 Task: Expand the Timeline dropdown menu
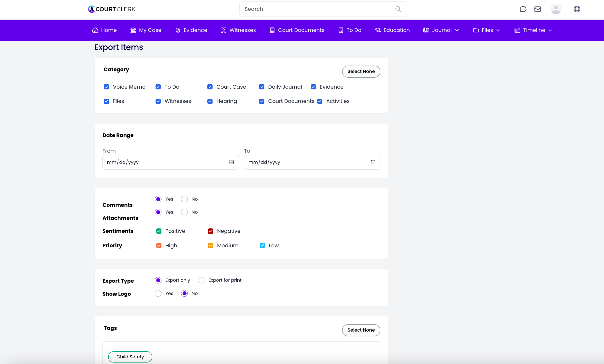(533, 30)
